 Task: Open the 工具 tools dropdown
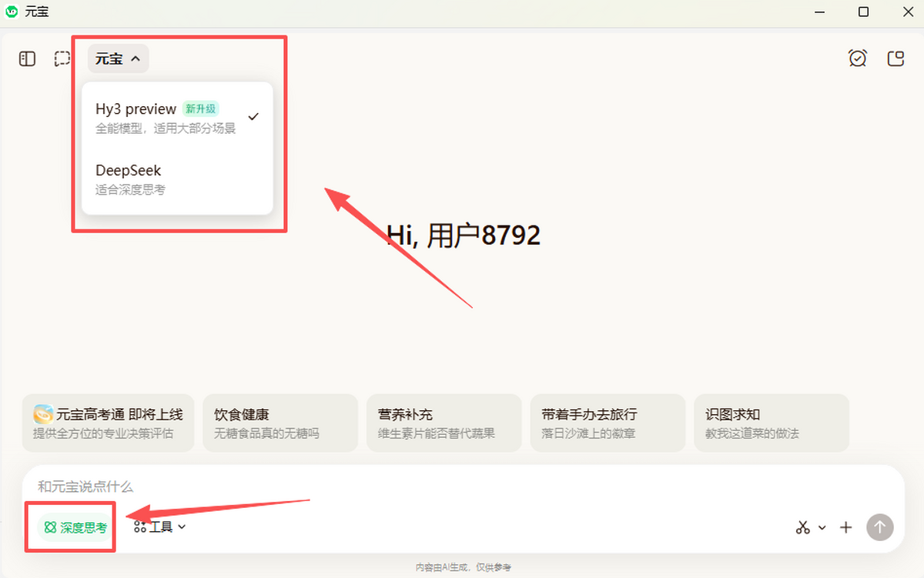click(x=160, y=526)
